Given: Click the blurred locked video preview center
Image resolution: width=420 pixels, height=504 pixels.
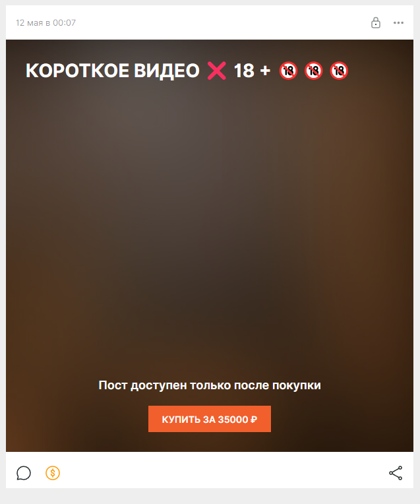Looking at the screenshot, I should [210, 225].
